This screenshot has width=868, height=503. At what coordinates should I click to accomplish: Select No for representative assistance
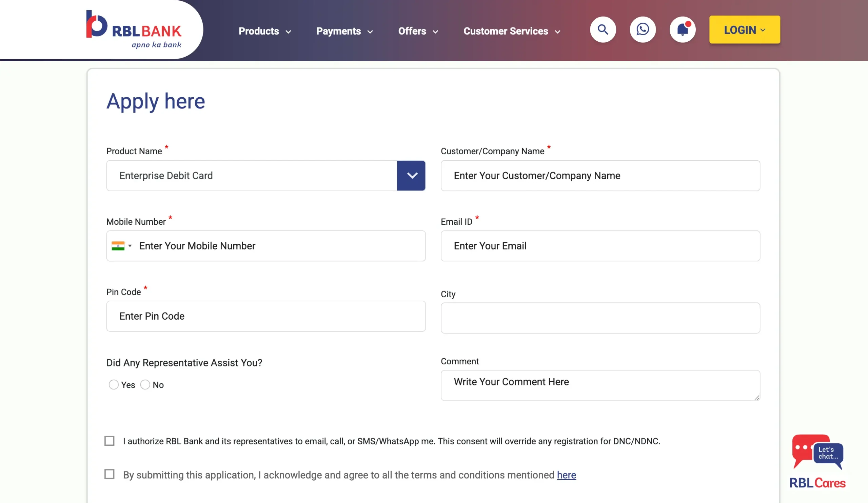(145, 385)
